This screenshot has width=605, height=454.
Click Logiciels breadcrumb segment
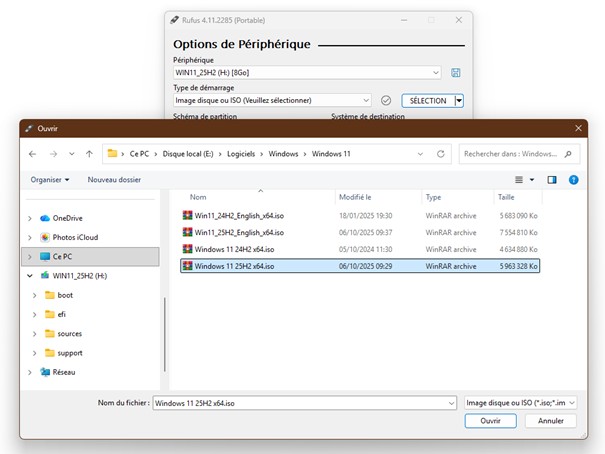click(241, 154)
